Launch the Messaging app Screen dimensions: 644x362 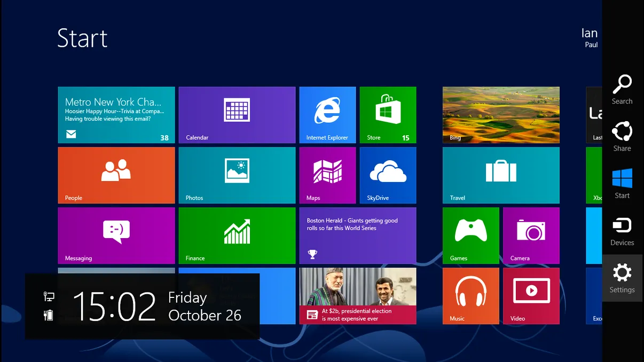point(116,235)
